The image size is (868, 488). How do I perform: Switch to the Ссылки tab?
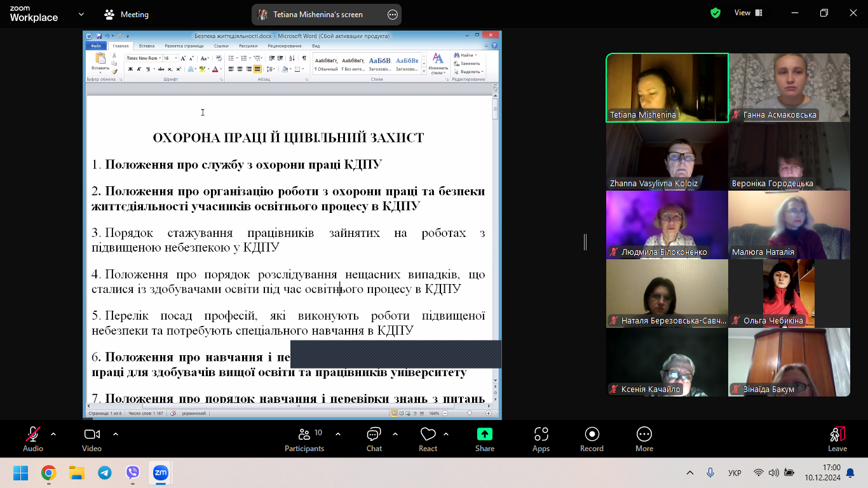(221, 46)
